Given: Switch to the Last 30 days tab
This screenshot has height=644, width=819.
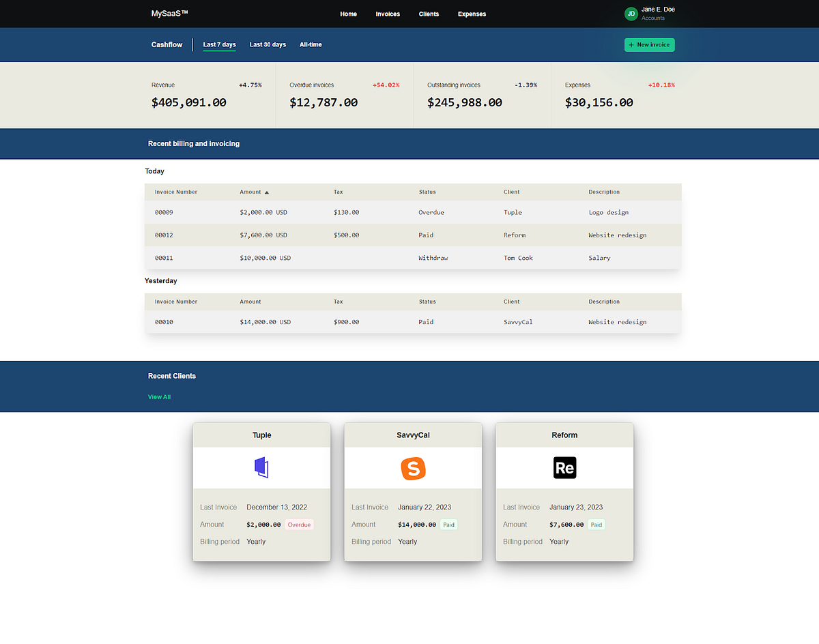Looking at the screenshot, I should (268, 44).
